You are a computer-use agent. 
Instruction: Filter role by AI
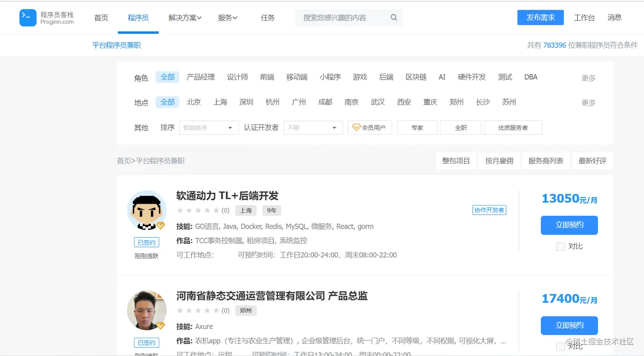coord(442,77)
